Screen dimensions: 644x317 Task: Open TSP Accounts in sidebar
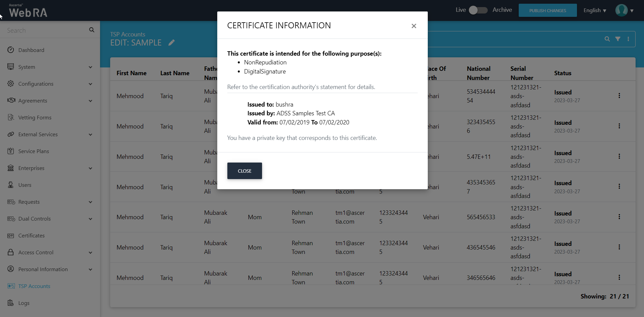[x=34, y=286]
